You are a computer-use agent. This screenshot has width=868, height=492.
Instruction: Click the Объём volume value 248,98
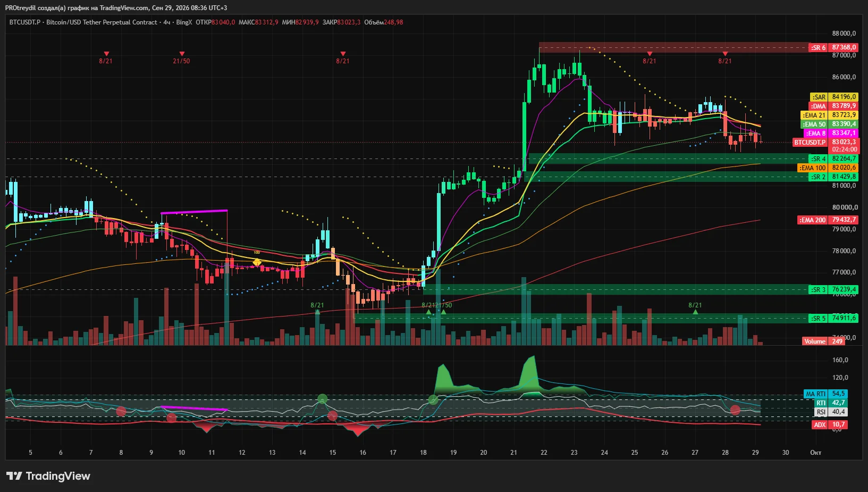point(393,22)
